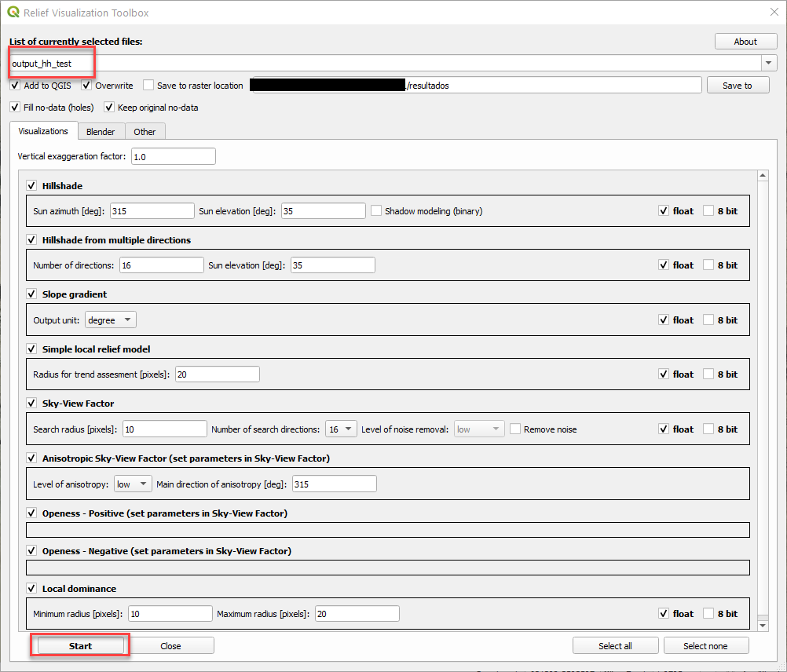Disable Keep original no-data
Viewport: 787px width, 672px height.
point(109,106)
